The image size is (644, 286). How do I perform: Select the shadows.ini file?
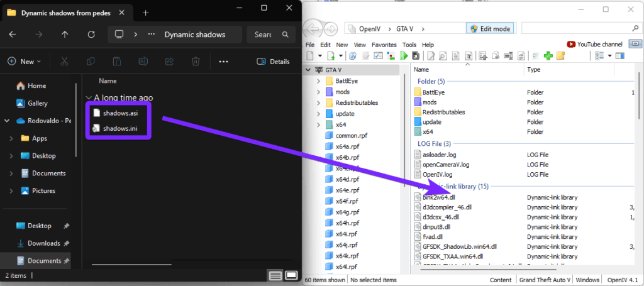pos(114,129)
